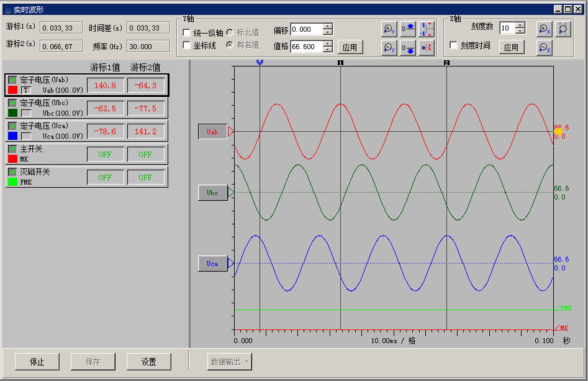Click the Uca channel tag on waveform
This screenshot has height=381, width=588.
(x=212, y=264)
